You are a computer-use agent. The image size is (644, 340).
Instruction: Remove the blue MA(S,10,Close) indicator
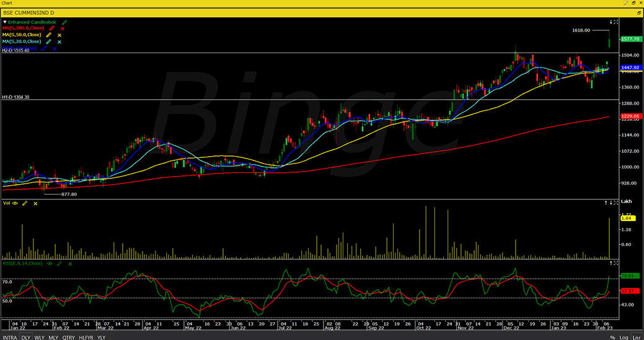(55, 48)
